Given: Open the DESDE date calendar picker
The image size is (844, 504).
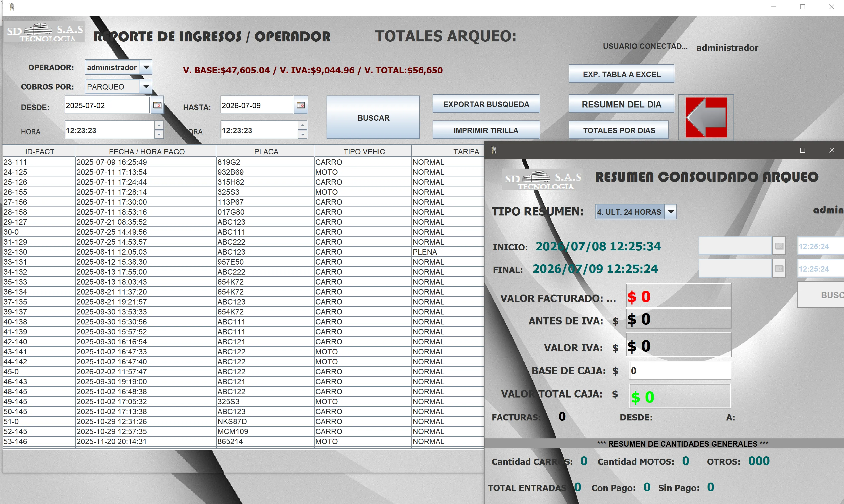Looking at the screenshot, I should [x=157, y=105].
